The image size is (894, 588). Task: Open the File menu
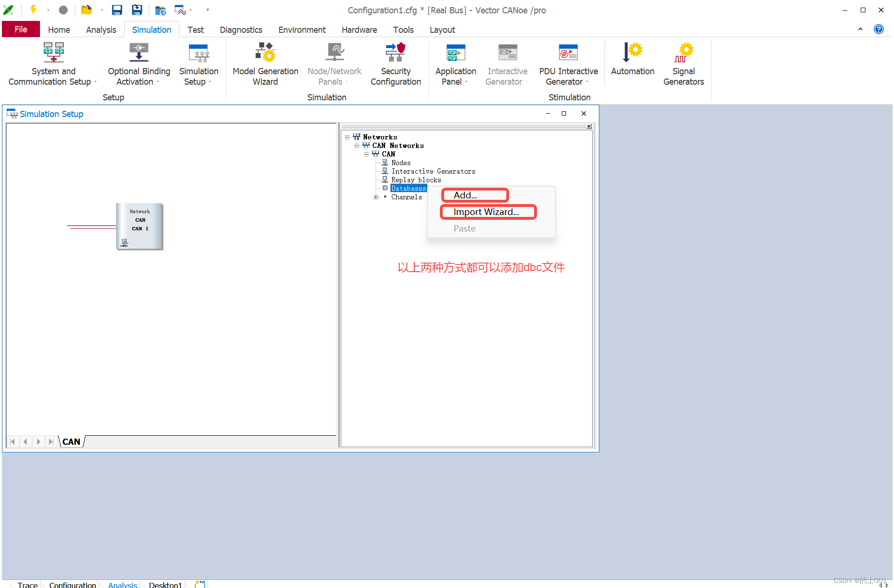(21, 29)
